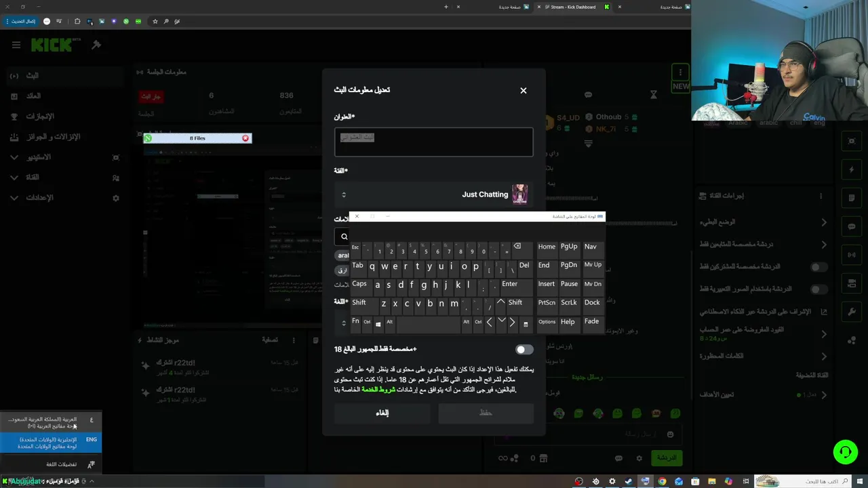Click the tag search magnifier icon
Image resolution: width=868 pixels, height=488 pixels.
coord(344,237)
